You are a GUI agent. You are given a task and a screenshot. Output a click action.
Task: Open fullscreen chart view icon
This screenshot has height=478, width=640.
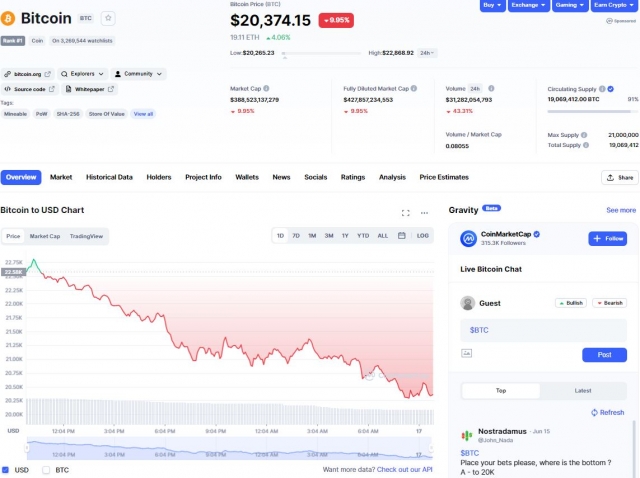pyautogui.click(x=405, y=213)
